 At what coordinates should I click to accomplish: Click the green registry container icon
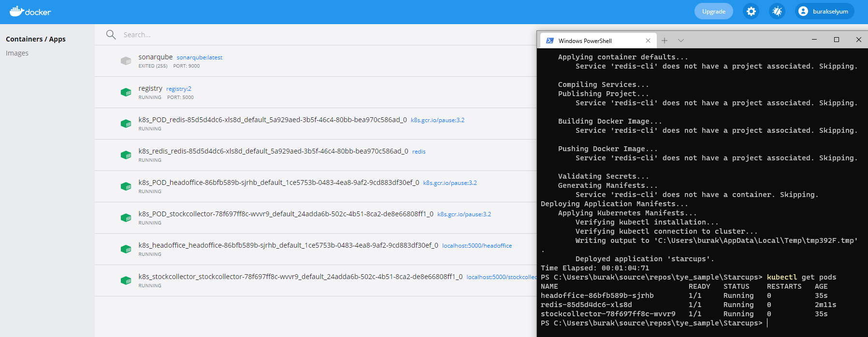click(x=126, y=92)
